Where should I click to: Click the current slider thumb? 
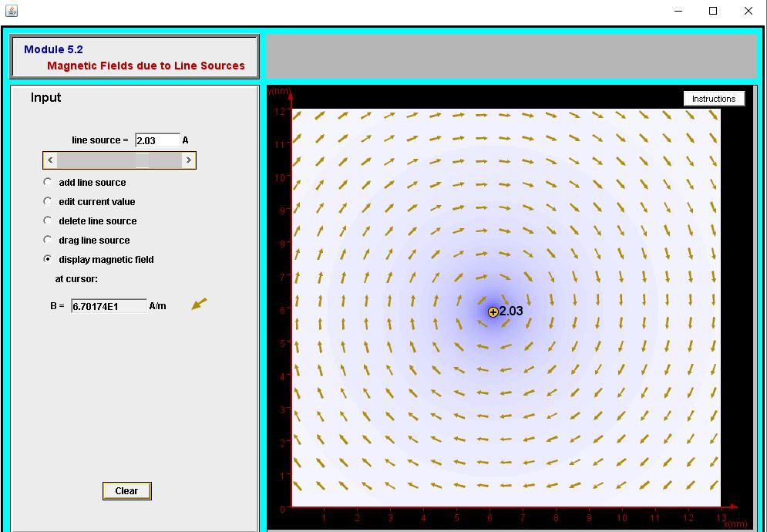[143, 160]
